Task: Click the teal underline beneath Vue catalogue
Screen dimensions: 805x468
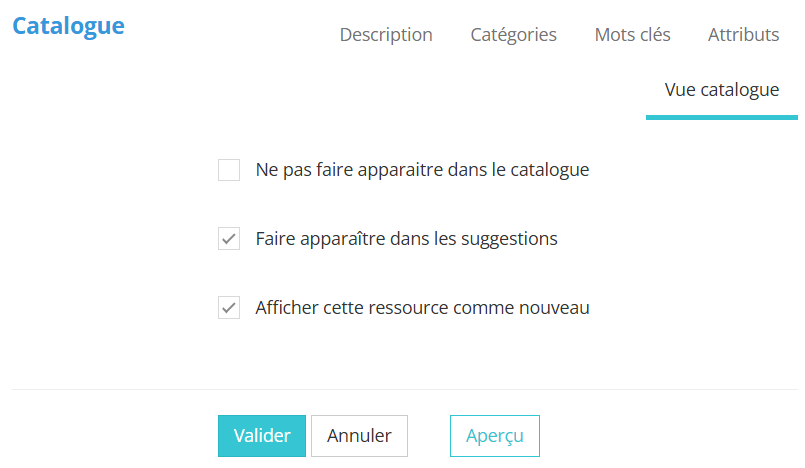Action: [x=721, y=117]
